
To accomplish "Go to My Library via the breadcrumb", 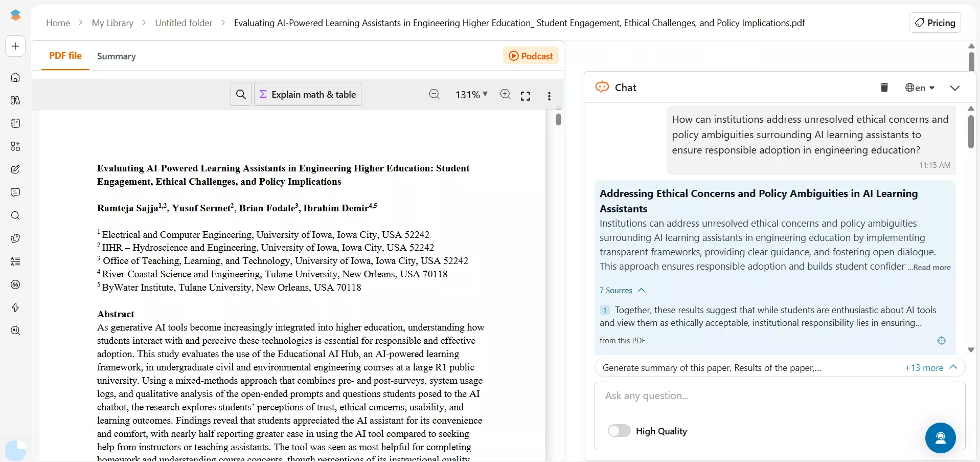I will 112,23.
